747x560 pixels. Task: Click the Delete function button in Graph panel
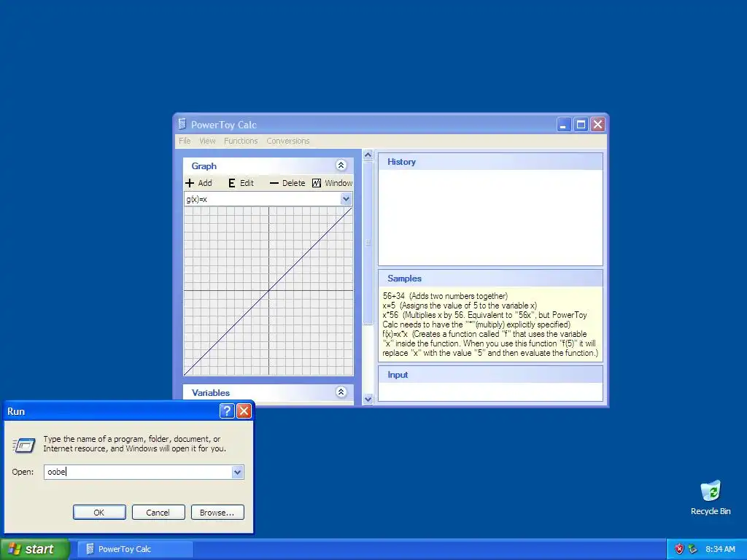(287, 183)
